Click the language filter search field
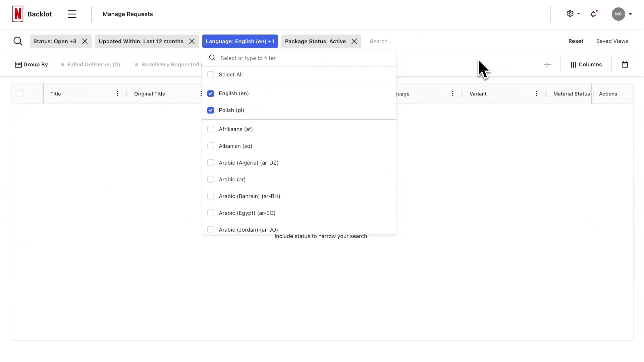Viewport: 644px width, 362px height. tap(302, 58)
